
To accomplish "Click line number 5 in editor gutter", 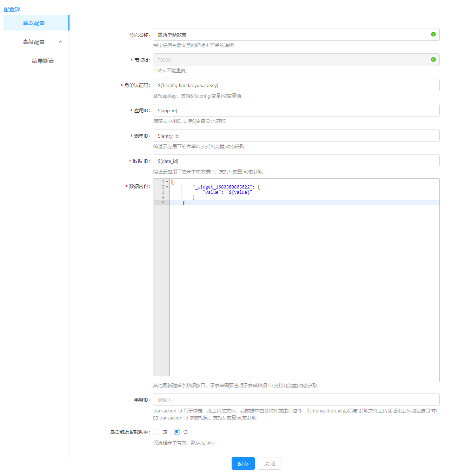I will 163,203.
